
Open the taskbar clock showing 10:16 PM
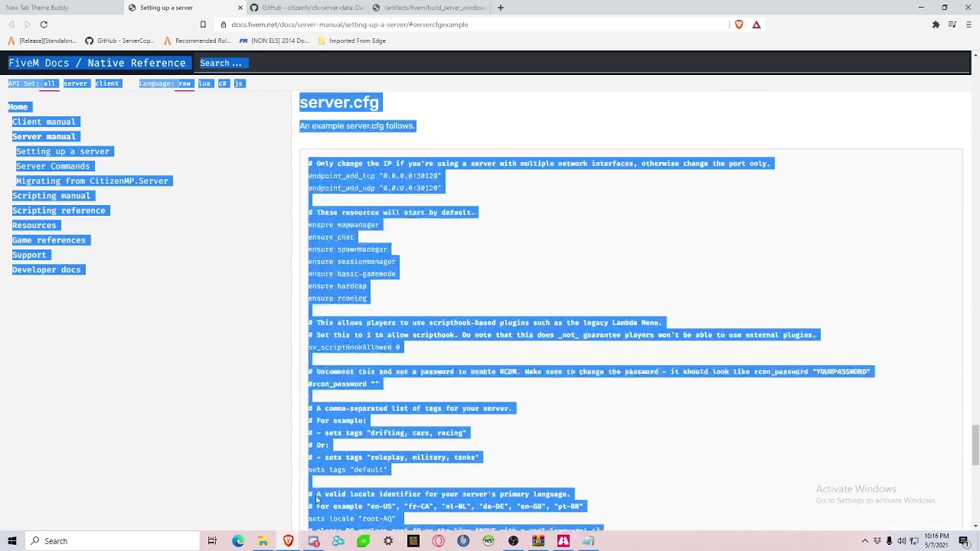(x=936, y=541)
